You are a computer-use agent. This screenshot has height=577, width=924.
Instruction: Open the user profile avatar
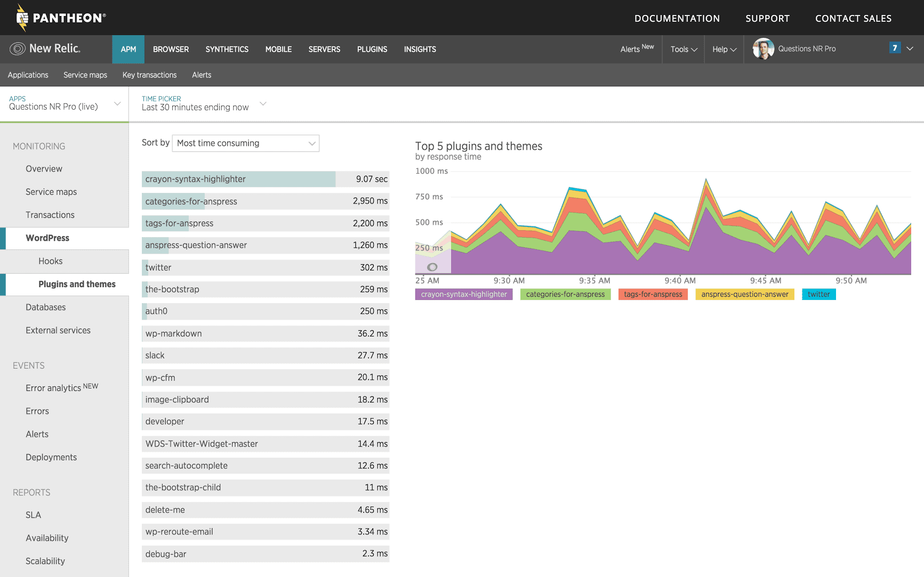pos(763,49)
